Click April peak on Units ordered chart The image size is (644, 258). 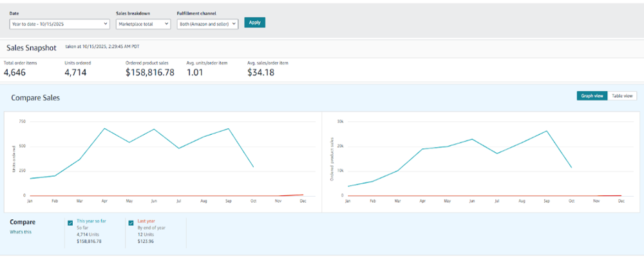104,128
